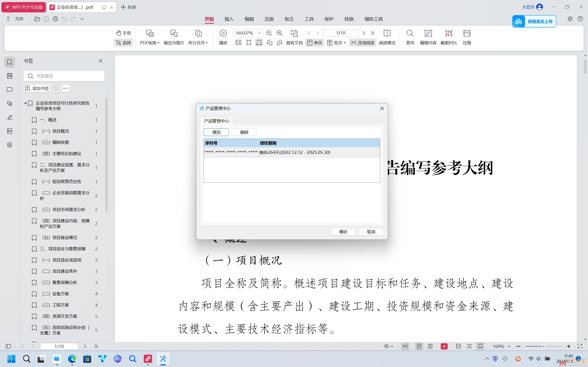Screen dimensions: 588x367
Task: Open the attachments sidebar panel
Action: click(9, 103)
